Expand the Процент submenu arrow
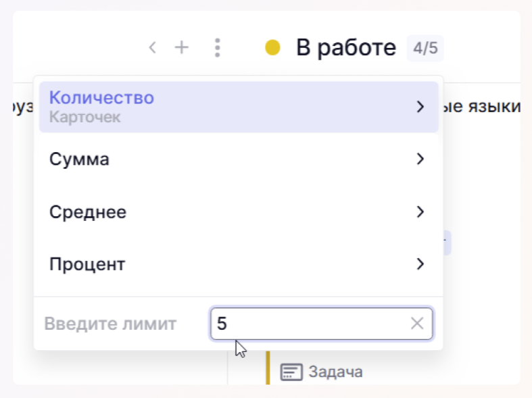The width and height of the screenshot is (532, 398). click(420, 264)
